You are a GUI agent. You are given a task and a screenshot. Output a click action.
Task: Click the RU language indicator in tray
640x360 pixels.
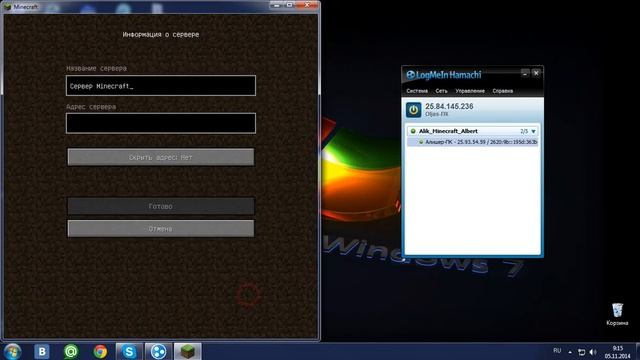tap(557, 351)
